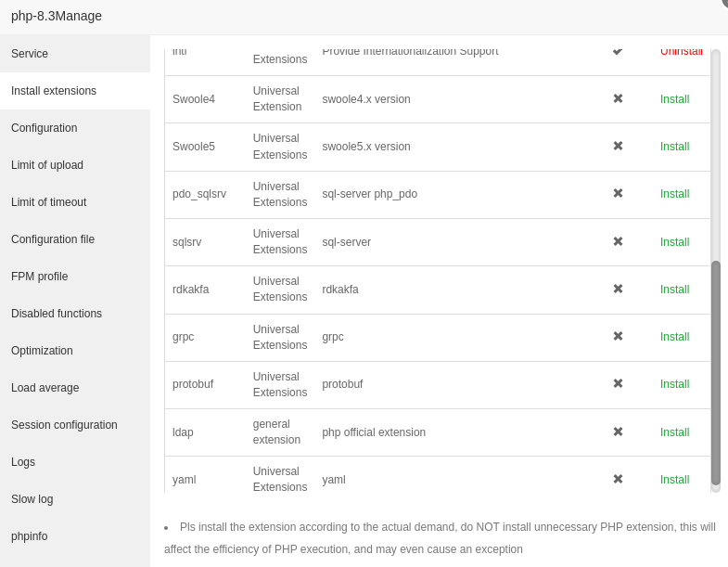
Task: Click the X status icon for yaml
Action: pyautogui.click(x=618, y=479)
